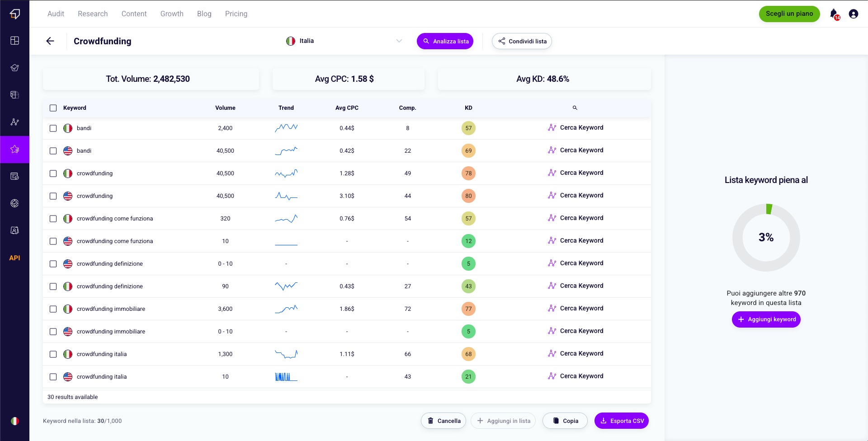Click Cerca Keyword for crowdfunding volume 1.28$ row
Viewport: 868px width, 441px height.
click(x=576, y=173)
